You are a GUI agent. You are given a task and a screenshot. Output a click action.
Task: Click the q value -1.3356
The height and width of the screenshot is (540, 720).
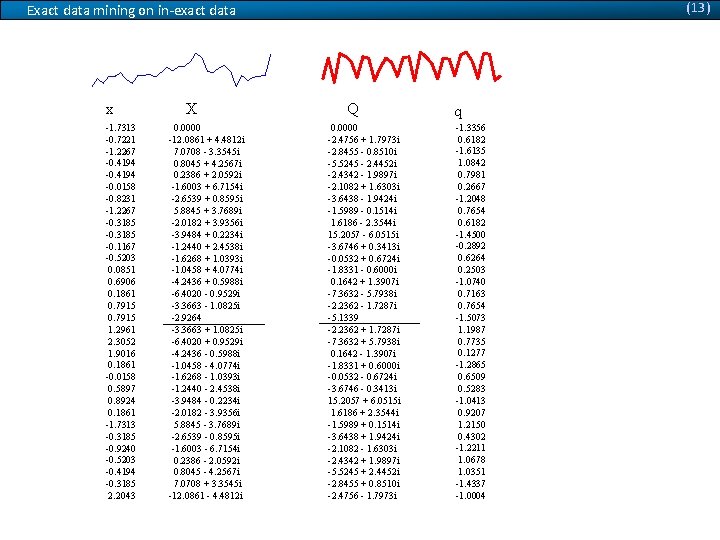click(470, 128)
